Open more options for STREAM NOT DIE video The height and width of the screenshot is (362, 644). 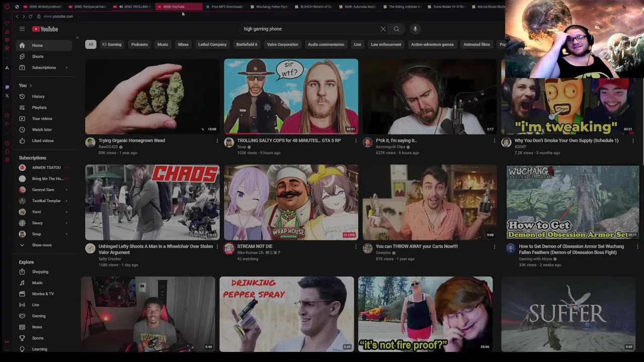pos(356,247)
